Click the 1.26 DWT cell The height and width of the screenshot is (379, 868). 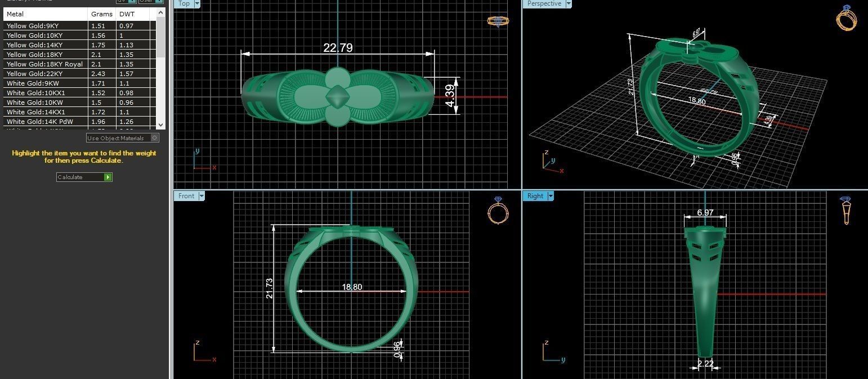(133, 122)
